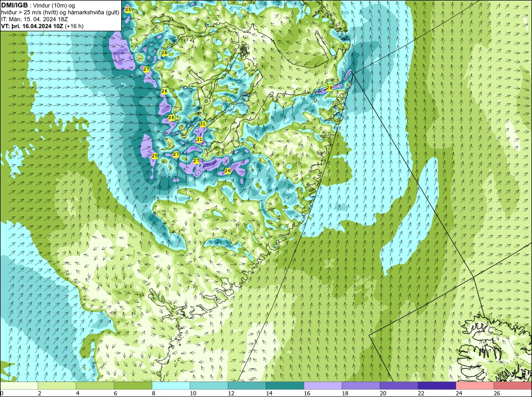Click the legend scale value 8

(154, 393)
